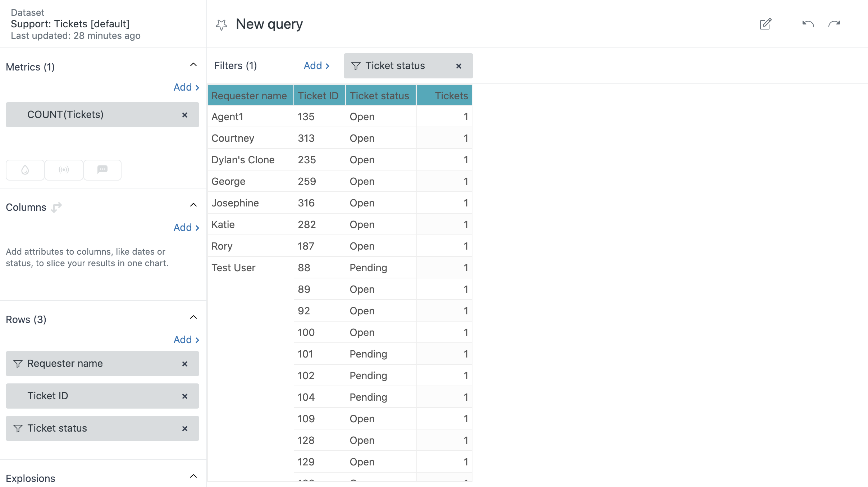Collapse the Metrics section

(193, 65)
